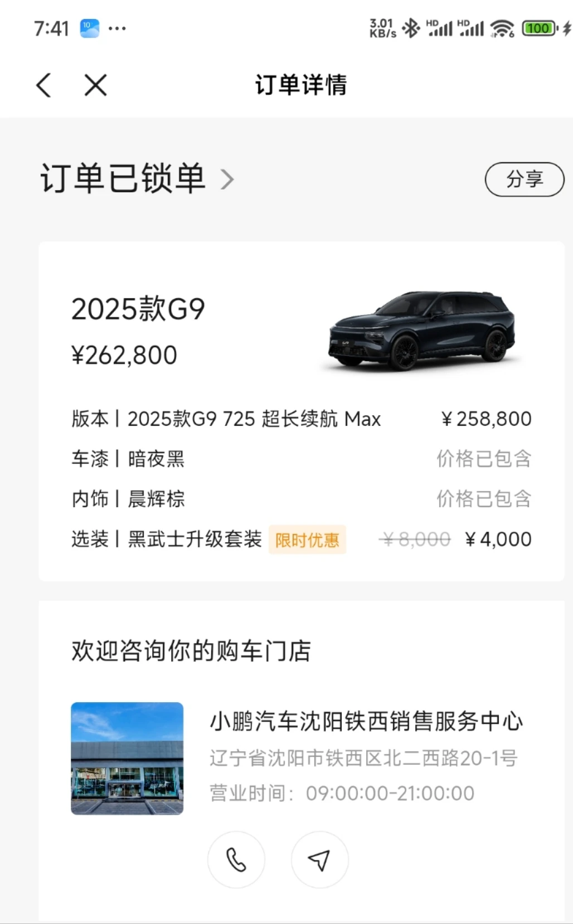Tap the 黑武士升级套装 option row
The height and width of the screenshot is (924, 573).
(195, 539)
